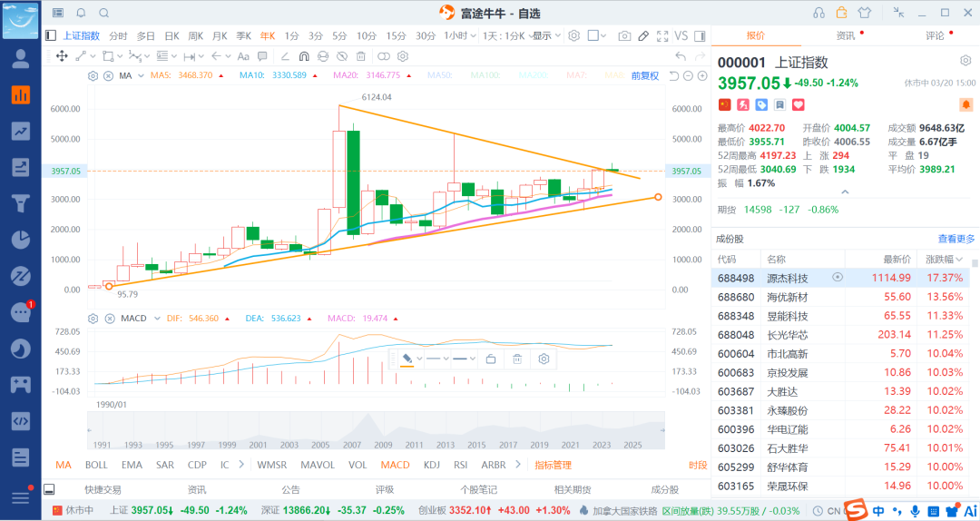Switch to the 资讯 news tab
This screenshot has height=521, width=980.
845,35
